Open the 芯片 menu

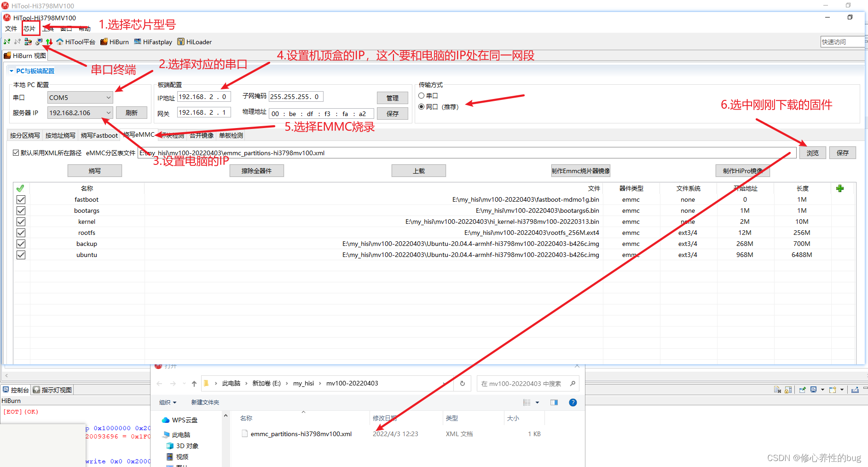point(29,29)
